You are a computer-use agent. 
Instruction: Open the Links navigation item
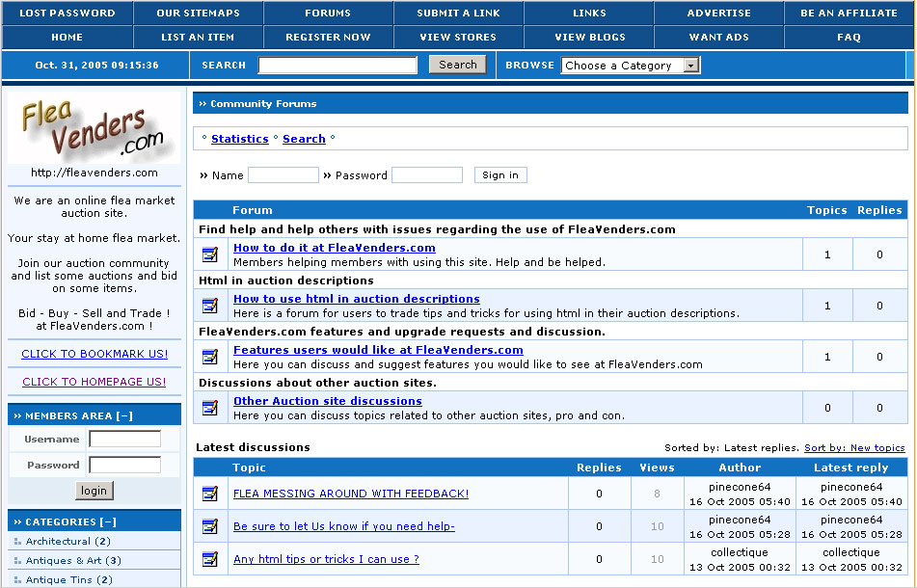pos(589,13)
